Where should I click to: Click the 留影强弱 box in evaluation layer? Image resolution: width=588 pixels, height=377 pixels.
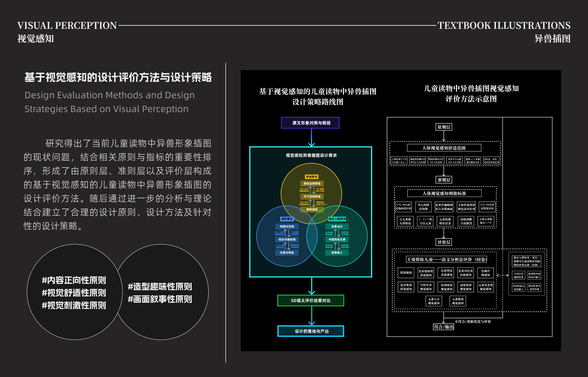(406, 273)
